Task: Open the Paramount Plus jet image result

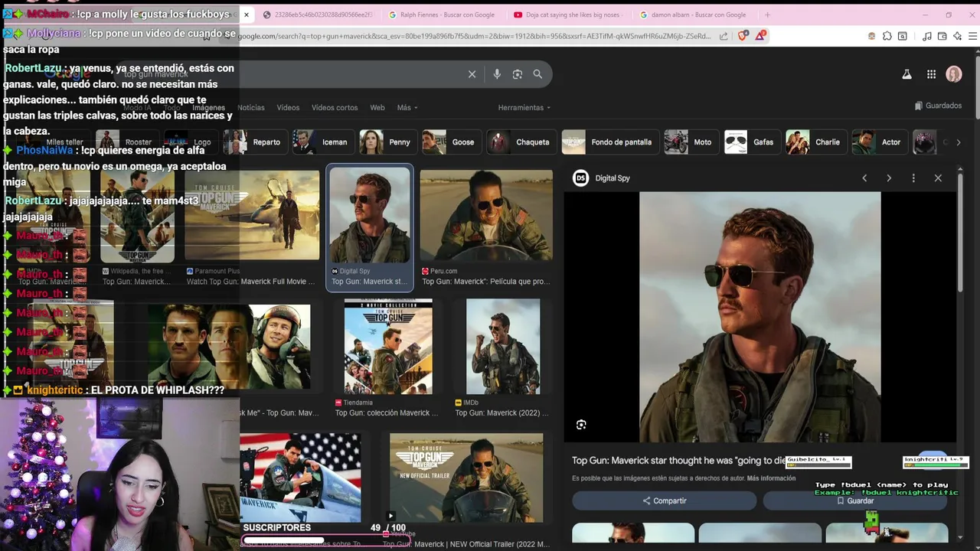Action: pos(252,216)
